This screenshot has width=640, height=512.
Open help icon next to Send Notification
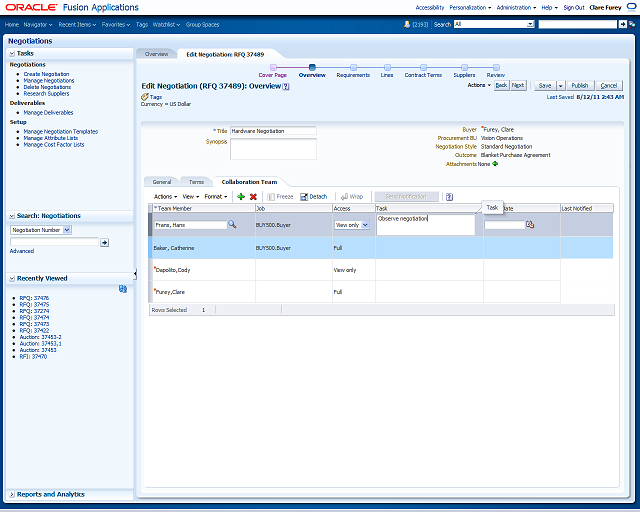(x=449, y=197)
